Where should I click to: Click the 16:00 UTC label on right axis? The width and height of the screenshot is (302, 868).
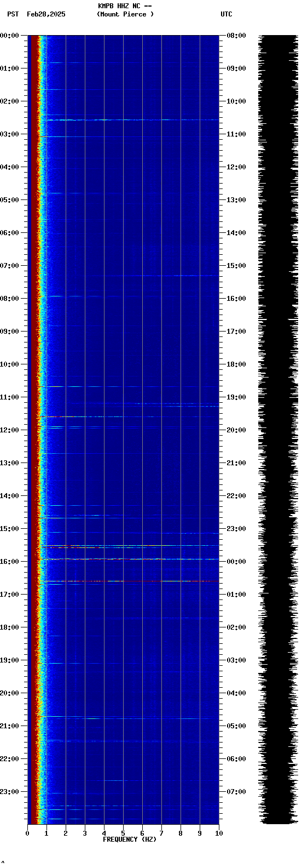pyautogui.click(x=236, y=299)
